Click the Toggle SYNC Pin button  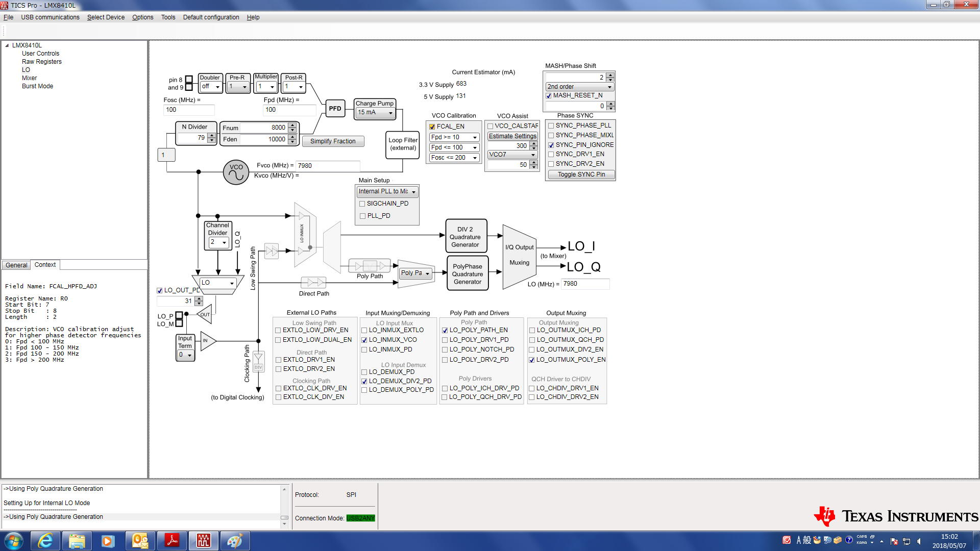(x=581, y=174)
